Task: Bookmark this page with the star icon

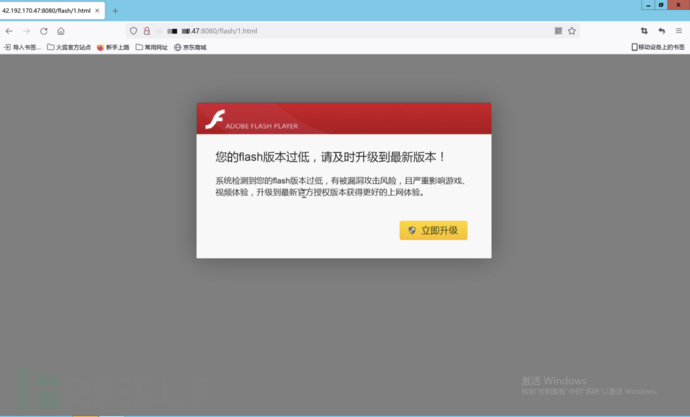Action: point(572,31)
